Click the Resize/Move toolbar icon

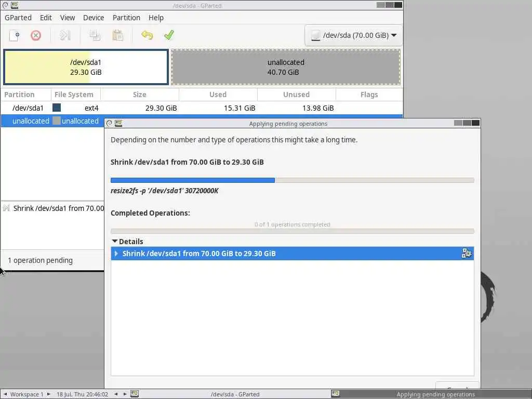tap(65, 35)
